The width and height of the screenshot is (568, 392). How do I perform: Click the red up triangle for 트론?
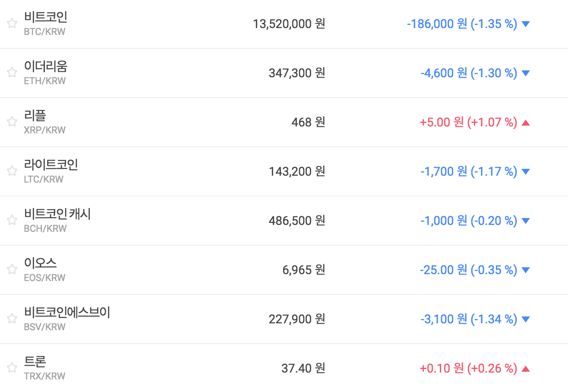[x=525, y=369]
